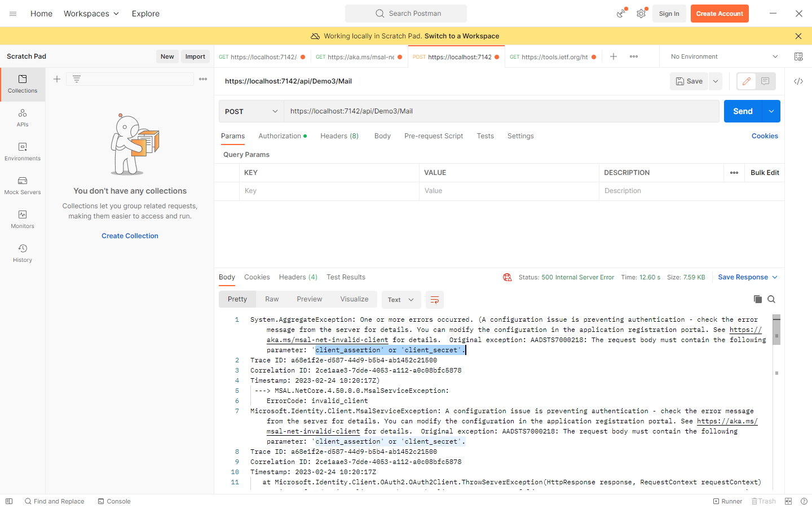Viewport: 812px width, 508px height.
Task: Open History in the sidebar
Action: [23, 253]
